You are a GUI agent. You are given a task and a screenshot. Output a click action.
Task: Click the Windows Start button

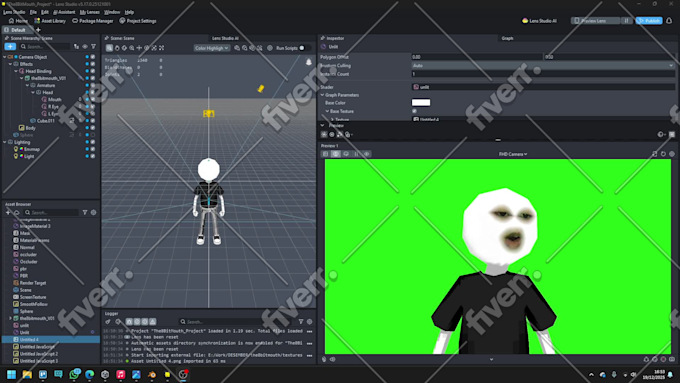pyautogui.click(x=11, y=374)
